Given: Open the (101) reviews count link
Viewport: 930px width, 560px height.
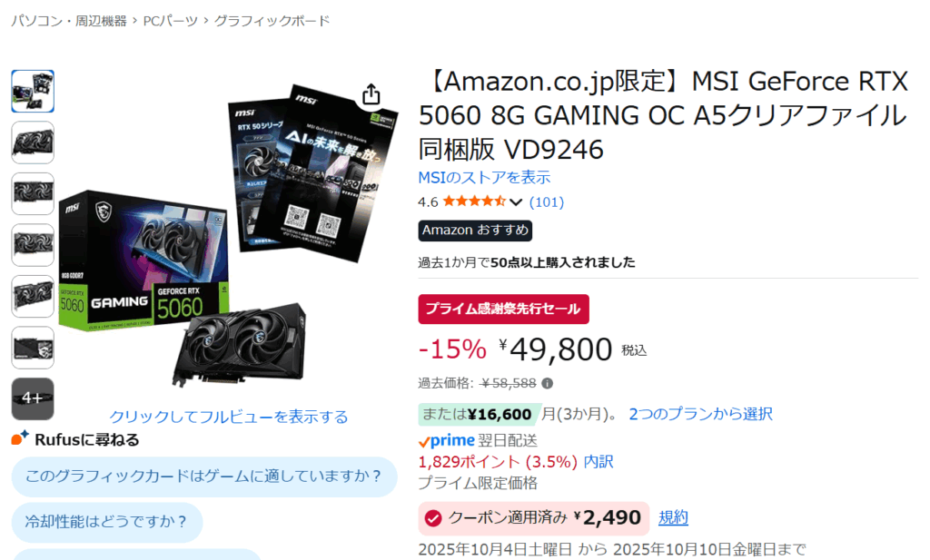Looking at the screenshot, I should (546, 202).
